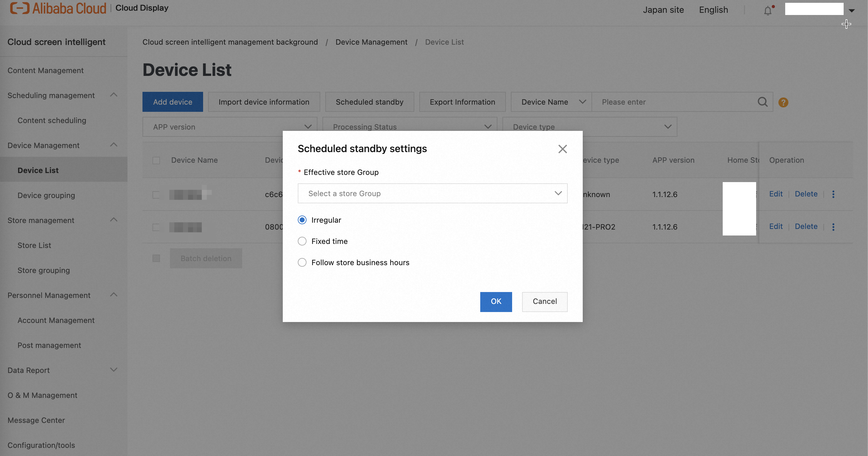Change the English language selector

tap(713, 10)
